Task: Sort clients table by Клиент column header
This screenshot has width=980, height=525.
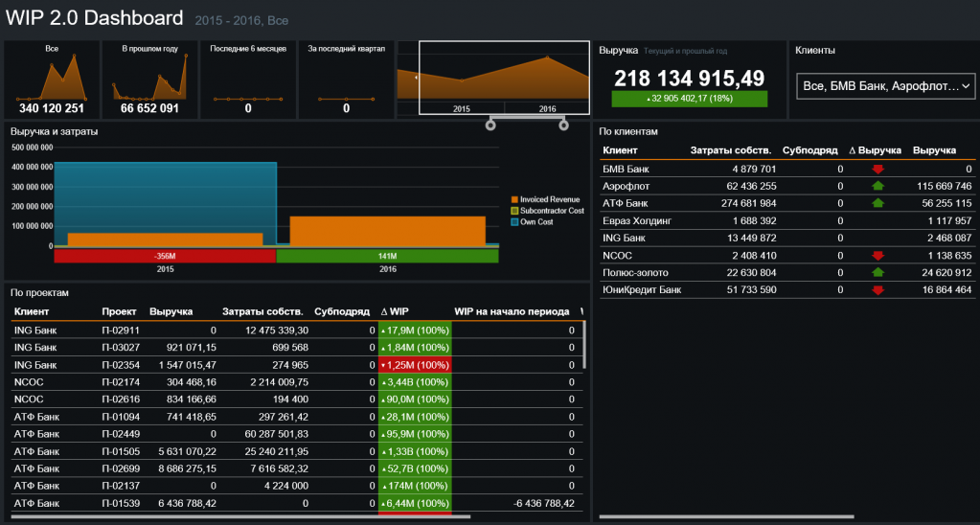Action: [x=620, y=150]
